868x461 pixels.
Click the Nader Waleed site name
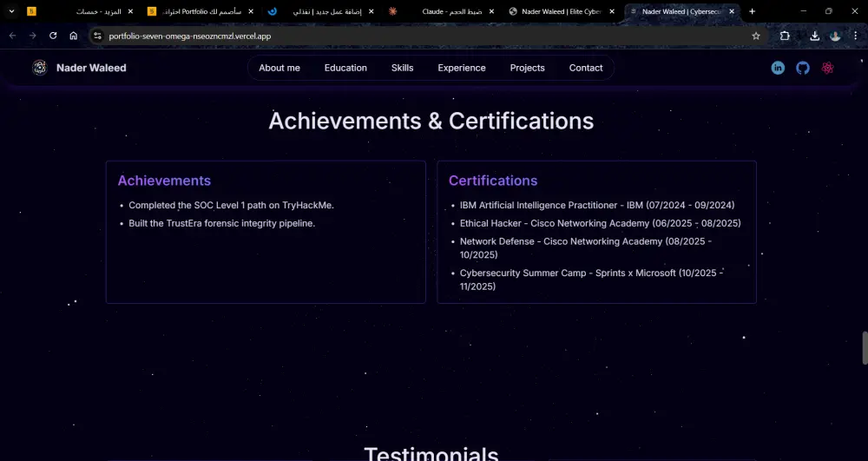pyautogui.click(x=91, y=68)
